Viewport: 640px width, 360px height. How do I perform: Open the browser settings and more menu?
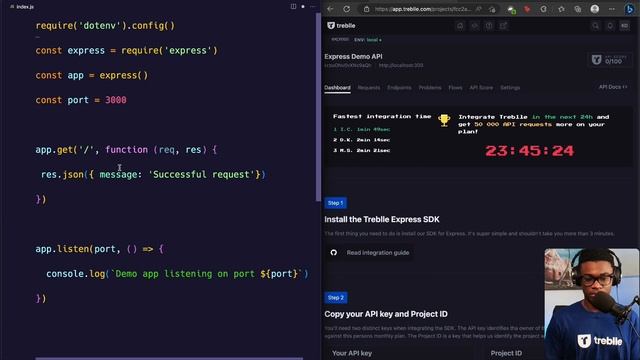(611, 9)
